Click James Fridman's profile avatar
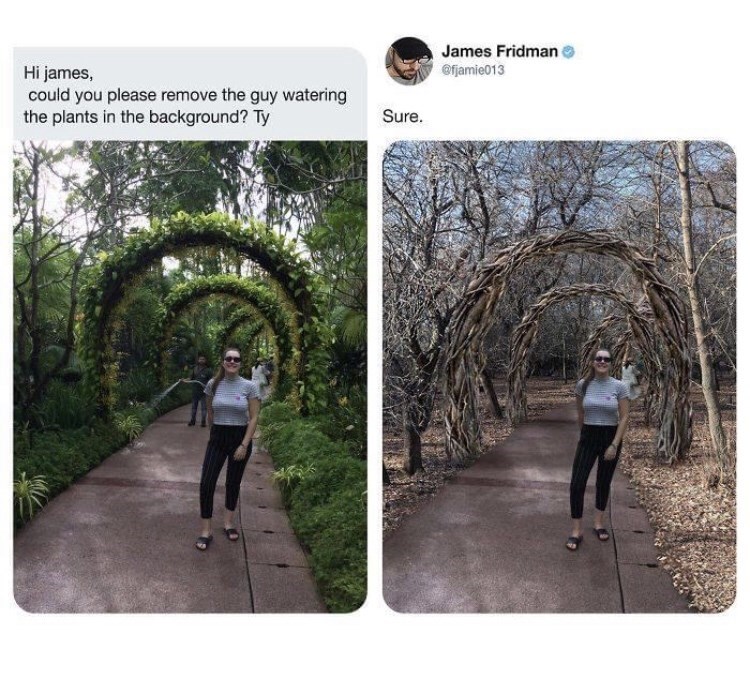 (409, 61)
